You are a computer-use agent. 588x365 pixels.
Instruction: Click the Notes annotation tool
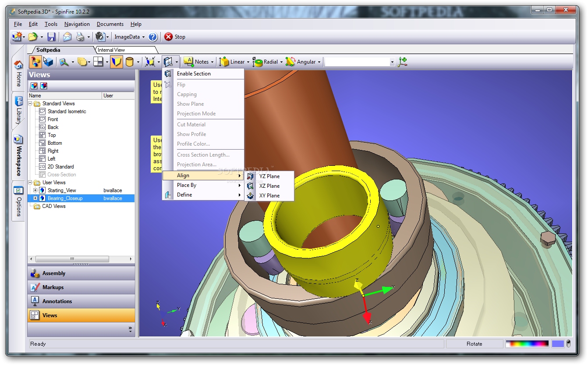[196, 62]
